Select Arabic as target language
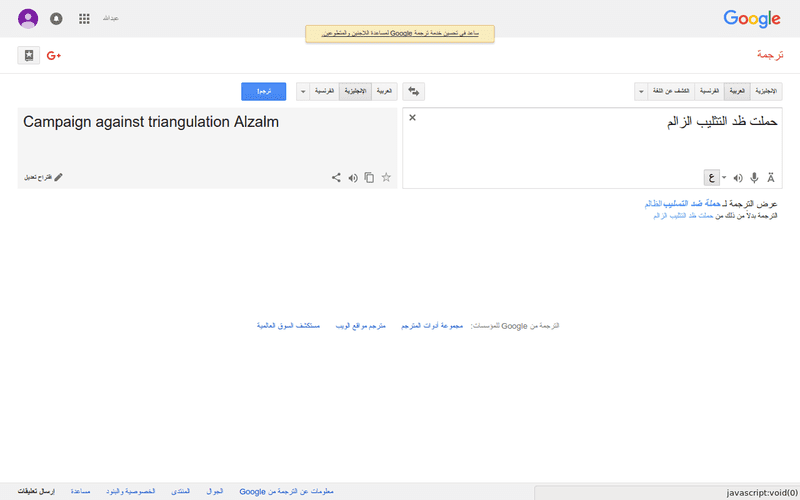This screenshot has width=800, height=500. click(384, 91)
